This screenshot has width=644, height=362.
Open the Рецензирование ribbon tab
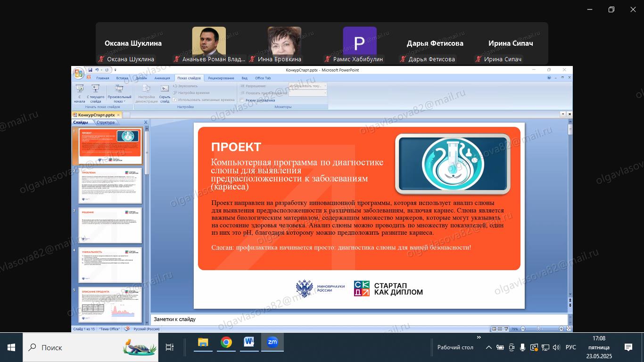click(221, 78)
